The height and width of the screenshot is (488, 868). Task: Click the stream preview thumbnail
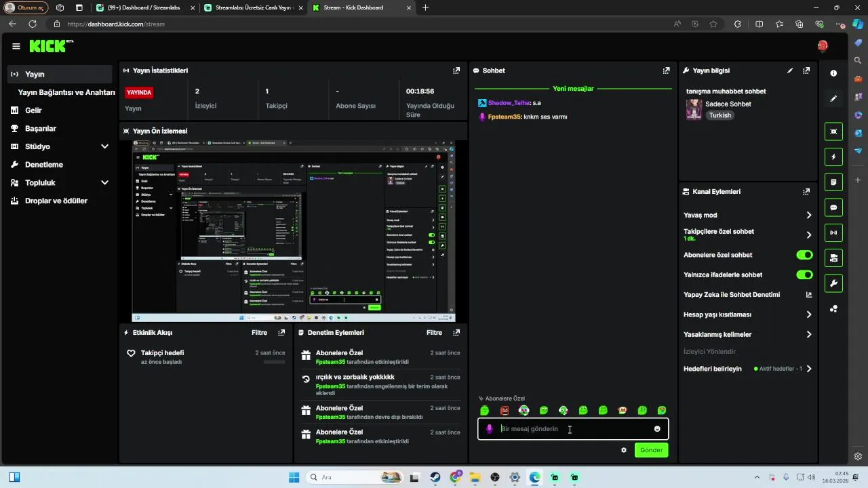[294, 231]
